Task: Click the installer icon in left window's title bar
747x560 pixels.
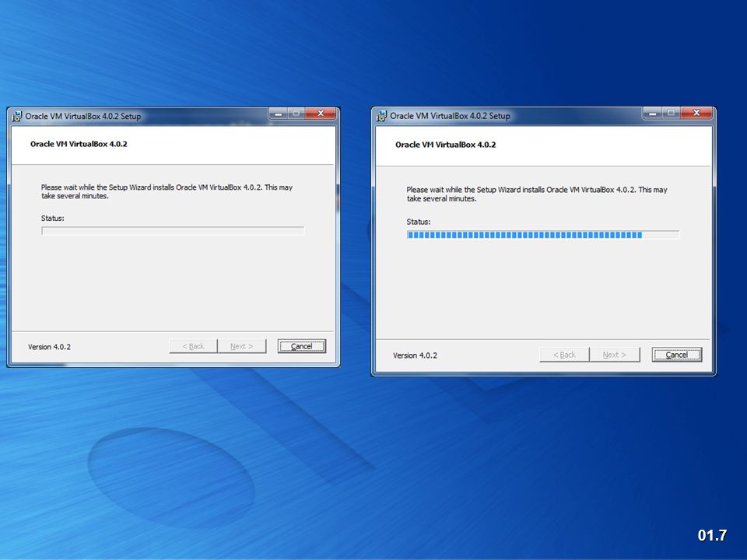Action: point(17,116)
